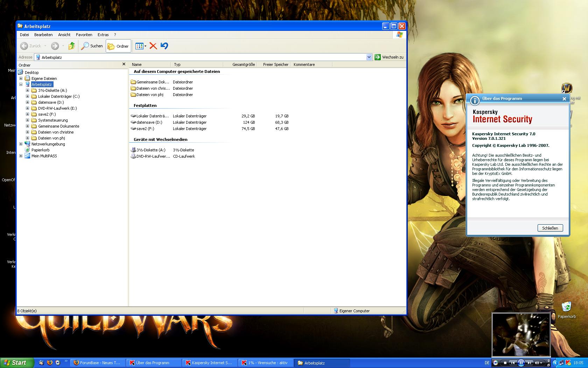Image resolution: width=588 pixels, height=368 pixels.
Task: Pause playback in the taskbar media player
Action: 520,363
